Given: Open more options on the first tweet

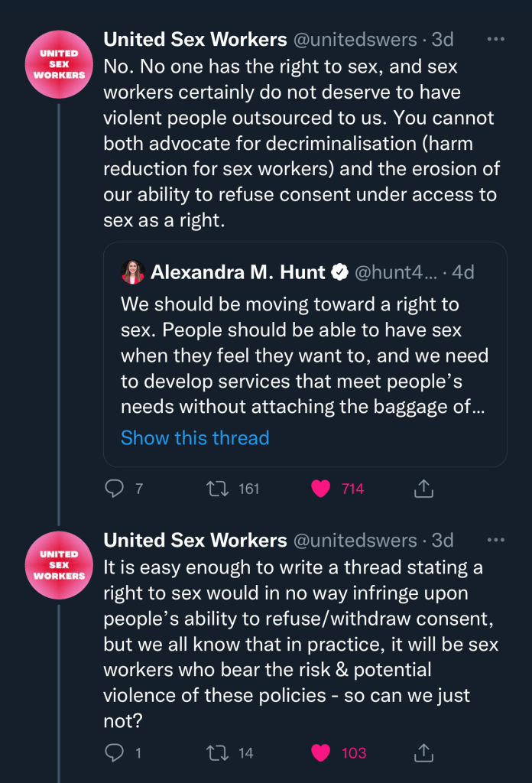Looking at the screenshot, I should (x=496, y=38).
